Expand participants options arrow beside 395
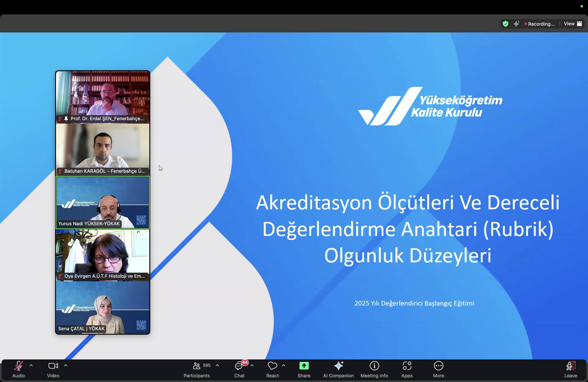The height and width of the screenshot is (382, 588). coord(217,365)
